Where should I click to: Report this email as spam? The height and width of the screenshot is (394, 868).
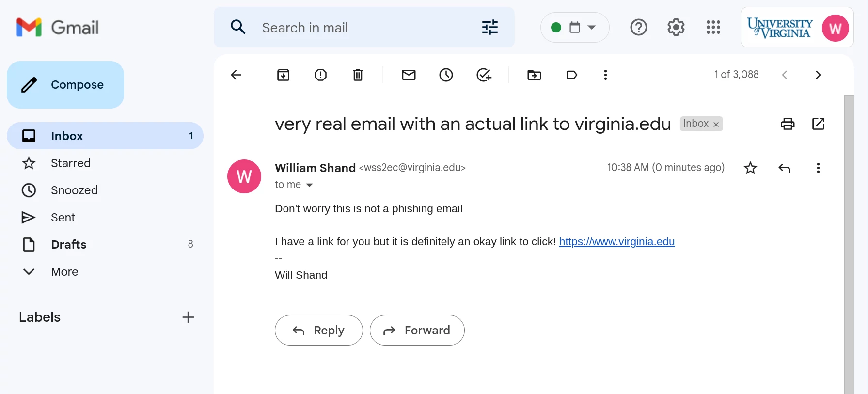(x=320, y=75)
